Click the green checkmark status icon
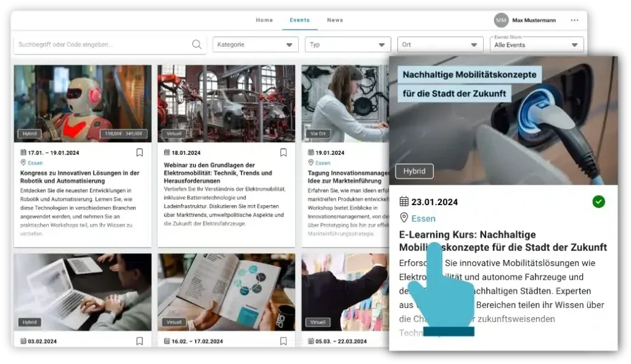 click(598, 201)
